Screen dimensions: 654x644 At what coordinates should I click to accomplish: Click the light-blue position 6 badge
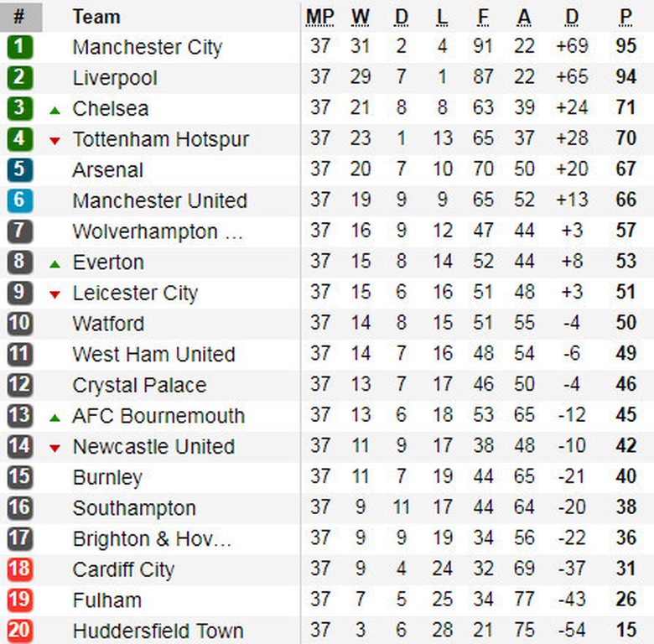pyautogui.click(x=20, y=201)
